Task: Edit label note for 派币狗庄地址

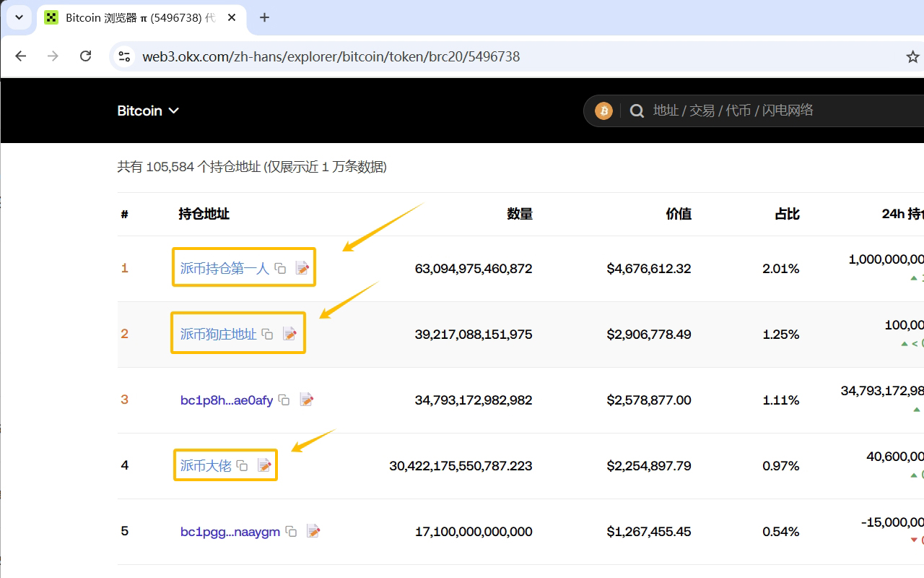Action: [289, 334]
